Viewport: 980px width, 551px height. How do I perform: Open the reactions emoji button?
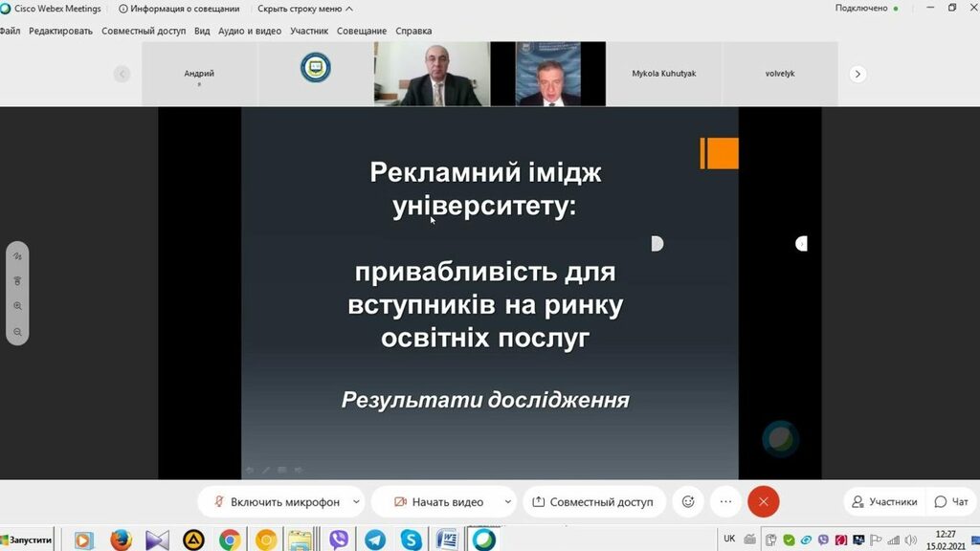pyautogui.click(x=687, y=501)
